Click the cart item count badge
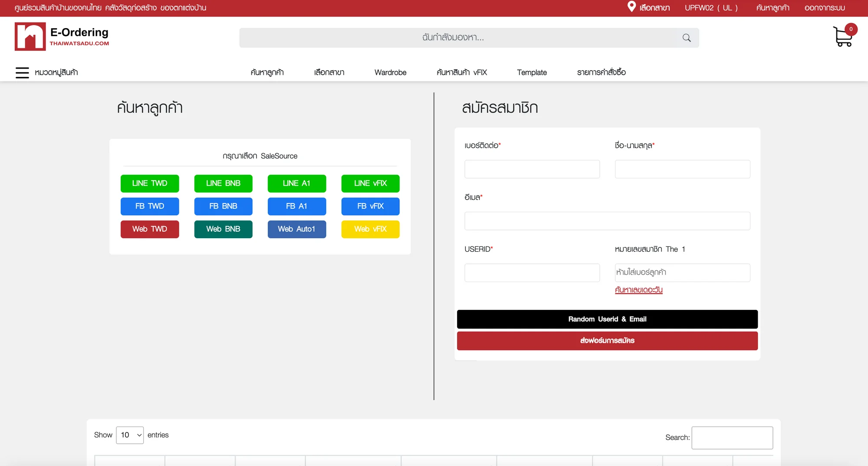The width and height of the screenshot is (868, 466). (851, 29)
